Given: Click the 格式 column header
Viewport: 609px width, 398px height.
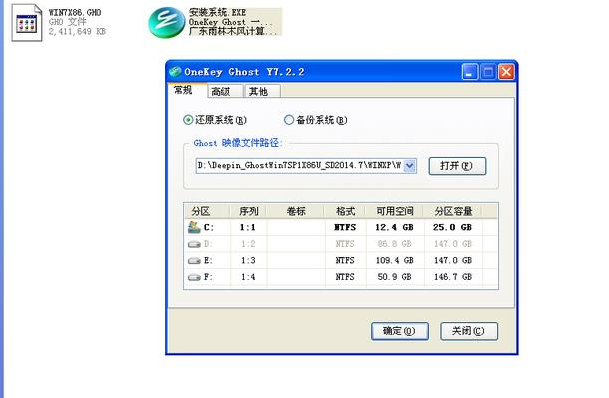Looking at the screenshot, I should tap(345, 211).
